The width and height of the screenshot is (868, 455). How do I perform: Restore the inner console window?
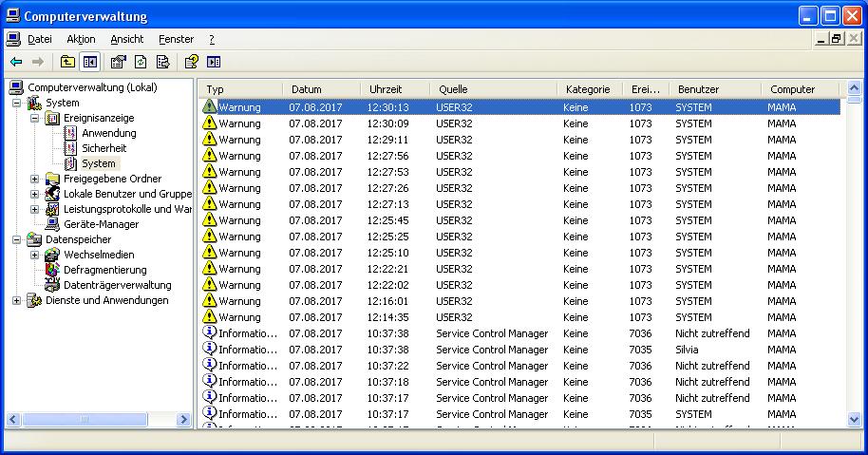(x=837, y=39)
